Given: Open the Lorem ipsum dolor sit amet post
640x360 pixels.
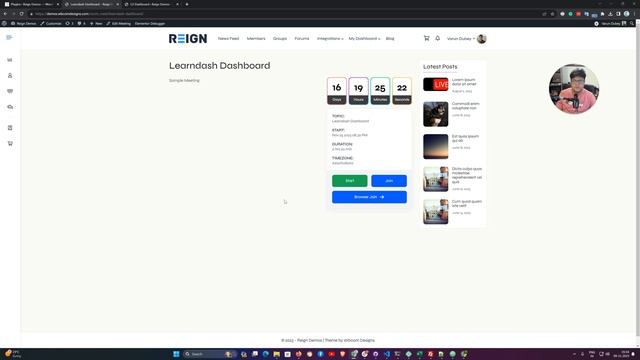Looking at the screenshot, I should coord(464,82).
